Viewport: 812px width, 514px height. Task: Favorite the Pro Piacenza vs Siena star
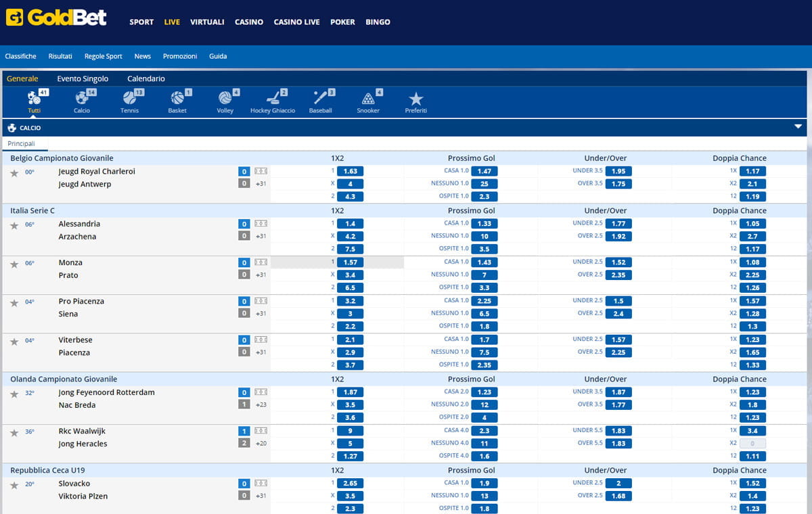click(x=14, y=302)
